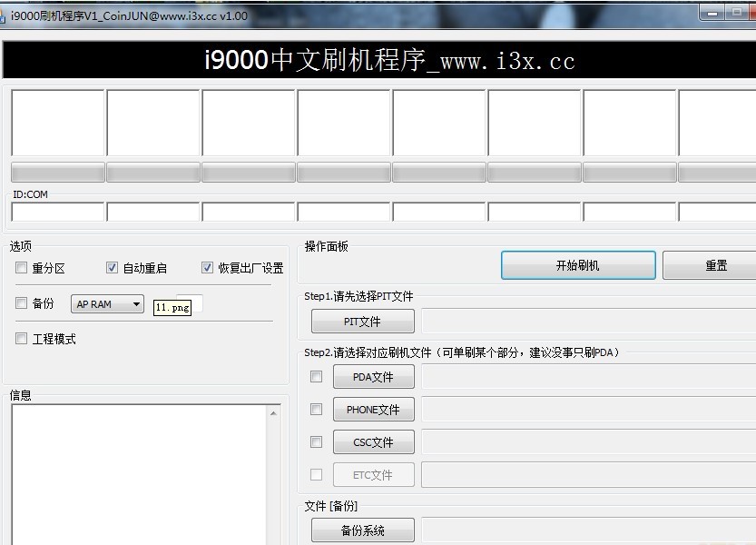Tick the 备份 backup checkbox

tap(21, 302)
